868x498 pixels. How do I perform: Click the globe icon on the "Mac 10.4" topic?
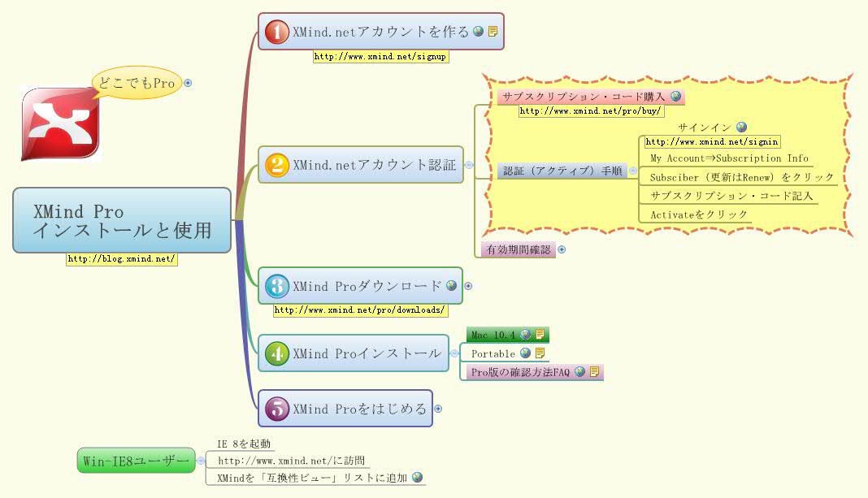[525, 335]
